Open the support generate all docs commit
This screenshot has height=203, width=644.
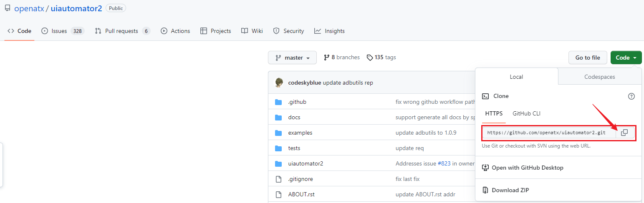[x=435, y=117]
